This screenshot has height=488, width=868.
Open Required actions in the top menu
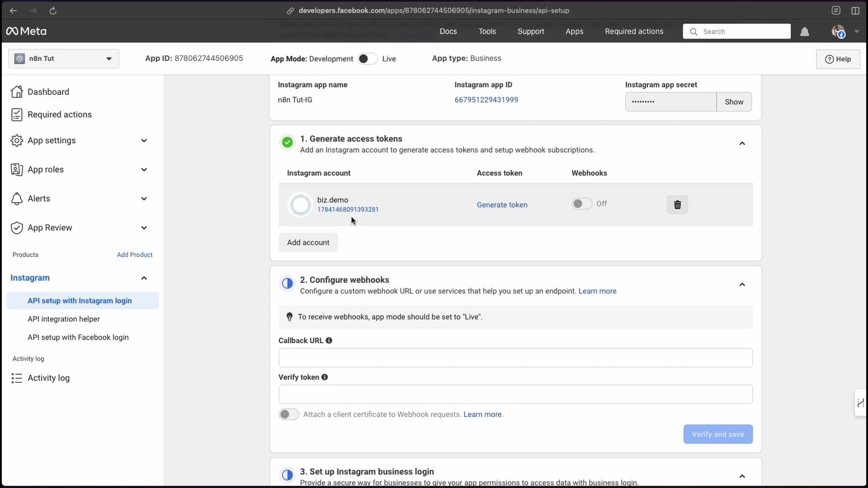tap(634, 31)
